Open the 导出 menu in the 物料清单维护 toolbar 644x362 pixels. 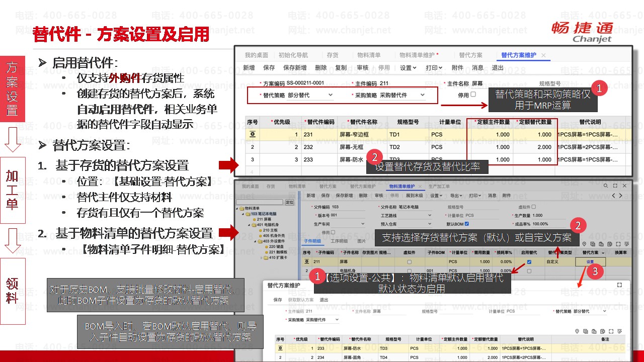pos(456,196)
